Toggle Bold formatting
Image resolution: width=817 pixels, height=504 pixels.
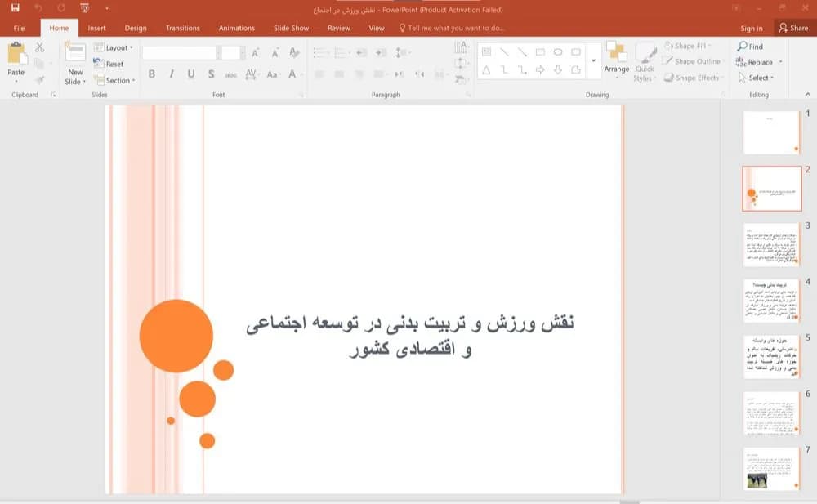(152, 74)
